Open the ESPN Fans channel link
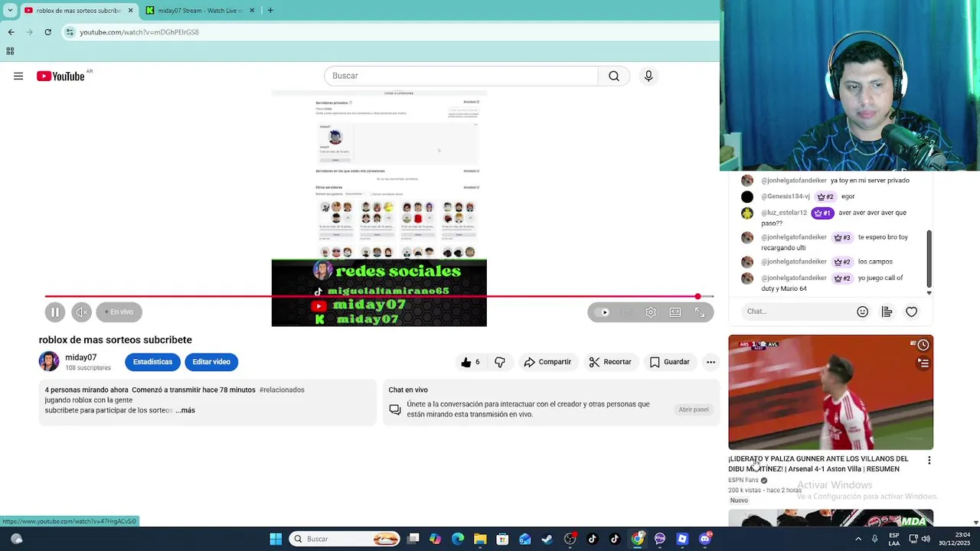The width and height of the screenshot is (980, 551). click(x=743, y=480)
